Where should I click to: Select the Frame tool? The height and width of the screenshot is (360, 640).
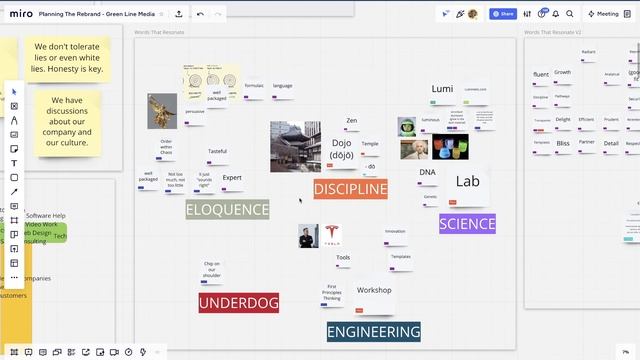[14, 220]
